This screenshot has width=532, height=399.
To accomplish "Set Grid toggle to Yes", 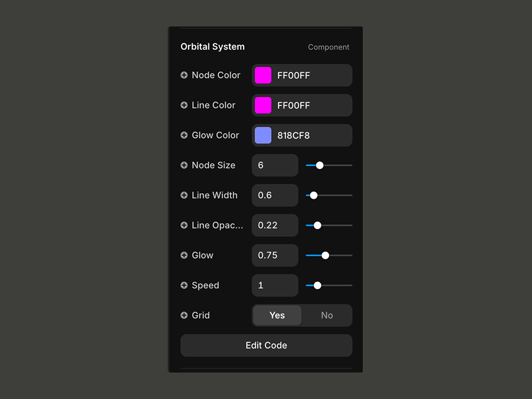I will coord(277,315).
